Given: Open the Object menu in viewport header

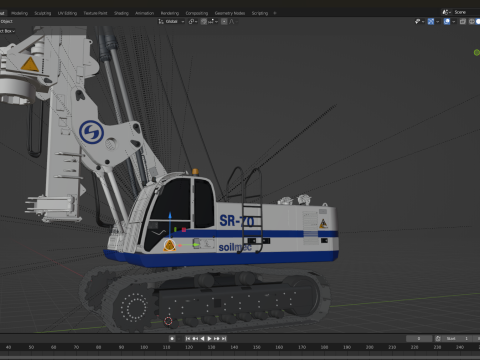Looking at the screenshot, I should tap(6, 21).
